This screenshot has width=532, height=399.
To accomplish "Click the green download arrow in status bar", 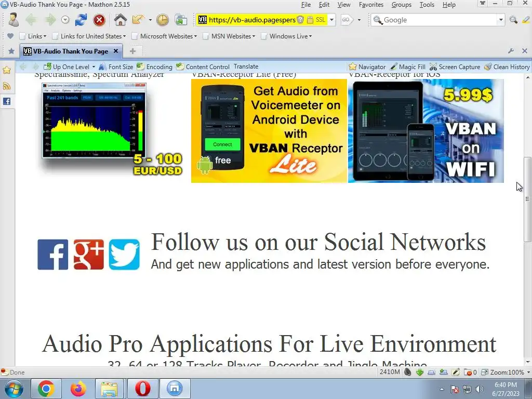I will pos(420,372).
